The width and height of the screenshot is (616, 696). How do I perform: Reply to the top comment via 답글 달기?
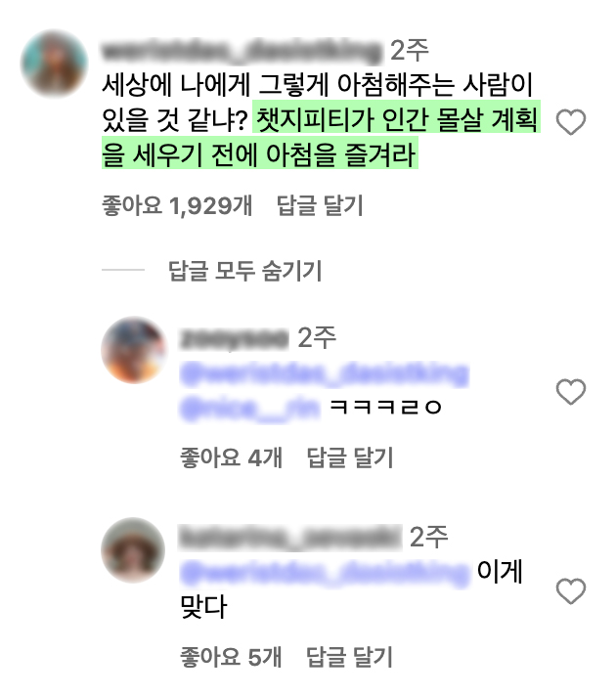pyautogui.click(x=320, y=205)
